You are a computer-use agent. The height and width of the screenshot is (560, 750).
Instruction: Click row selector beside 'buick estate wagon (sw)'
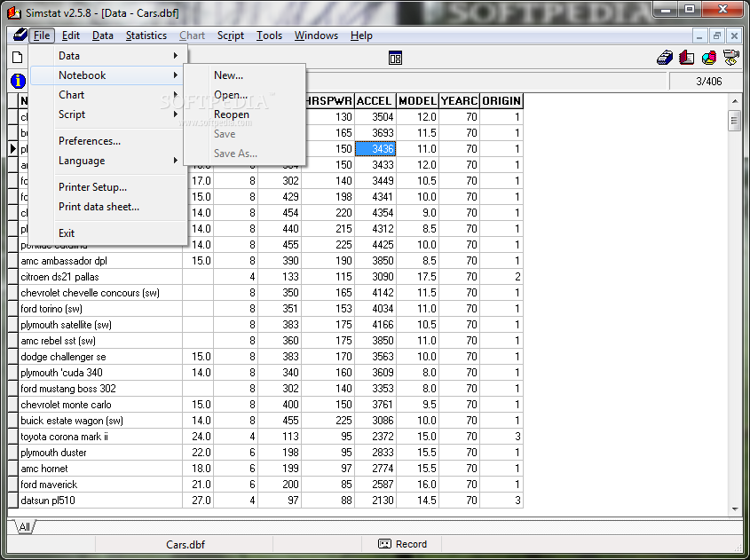[13, 421]
